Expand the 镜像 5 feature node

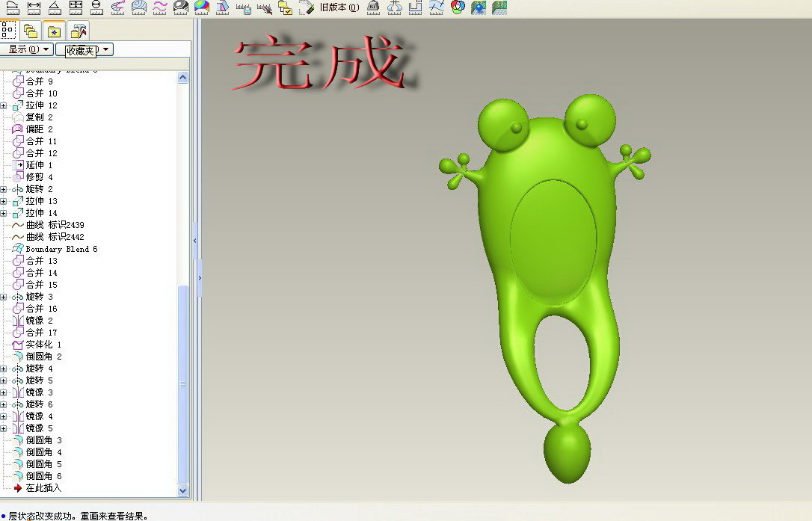[4, 428]
